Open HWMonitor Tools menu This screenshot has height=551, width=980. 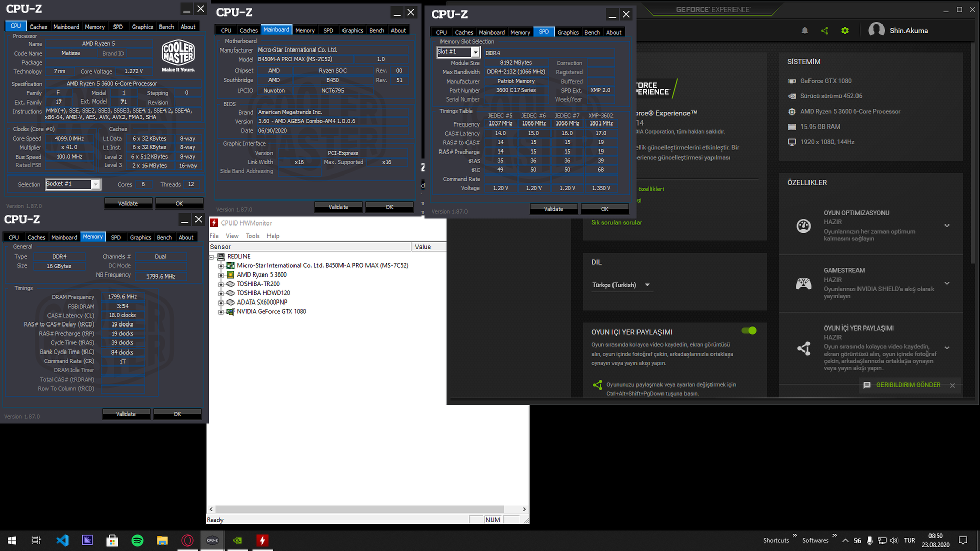pos(253,236)
